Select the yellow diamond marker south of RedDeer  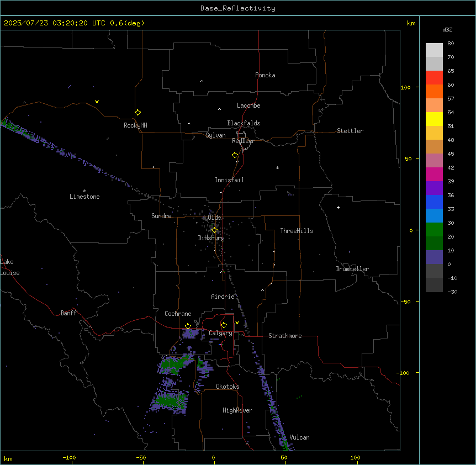coord(235,155)
